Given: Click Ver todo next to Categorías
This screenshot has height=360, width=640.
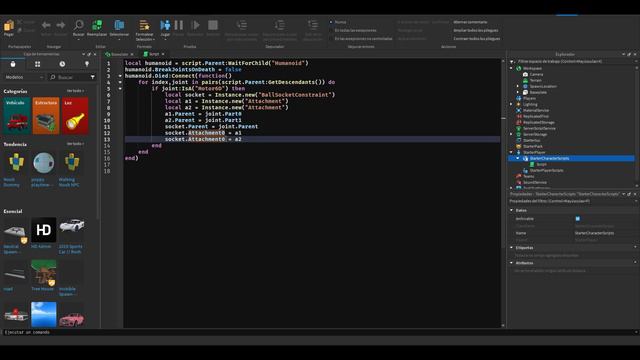Looking at the screenshot, I should point(75,91).
